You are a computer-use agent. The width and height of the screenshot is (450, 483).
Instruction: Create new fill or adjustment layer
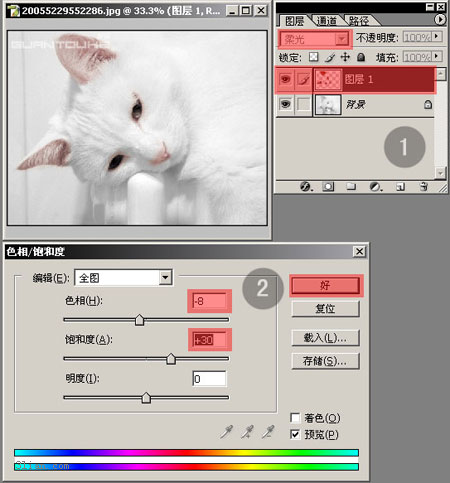point(375,186)
